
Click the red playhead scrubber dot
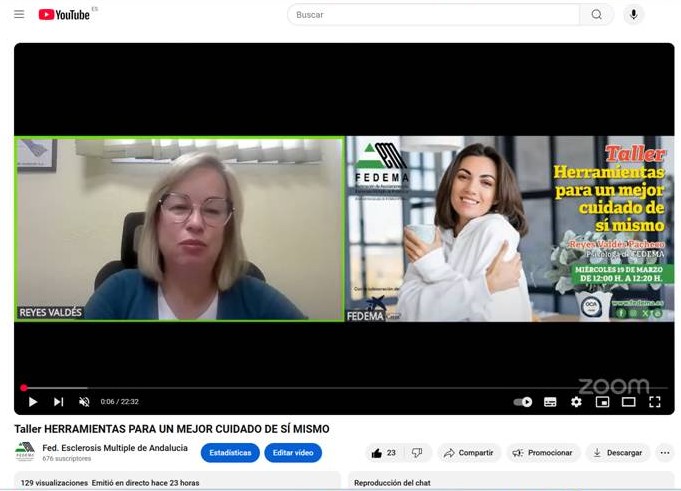click(24, 388)
